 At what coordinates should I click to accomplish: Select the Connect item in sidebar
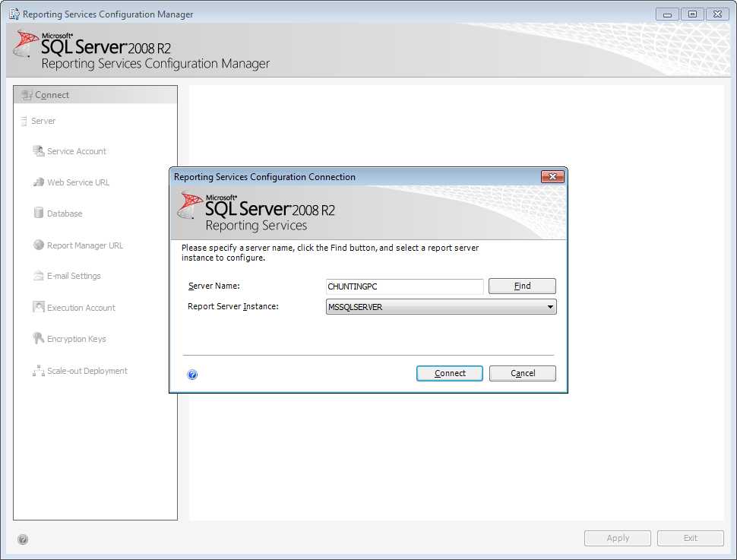coord(96,95)
